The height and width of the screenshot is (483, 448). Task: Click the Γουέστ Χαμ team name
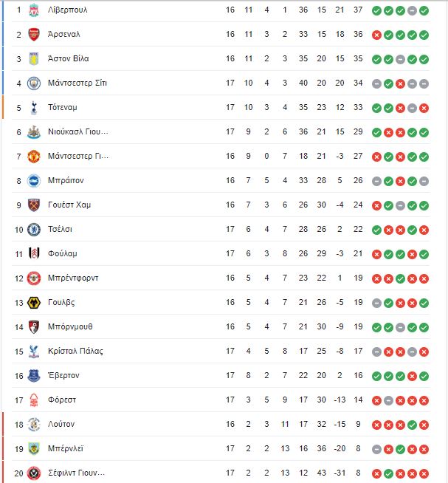[x=69, y=205]
